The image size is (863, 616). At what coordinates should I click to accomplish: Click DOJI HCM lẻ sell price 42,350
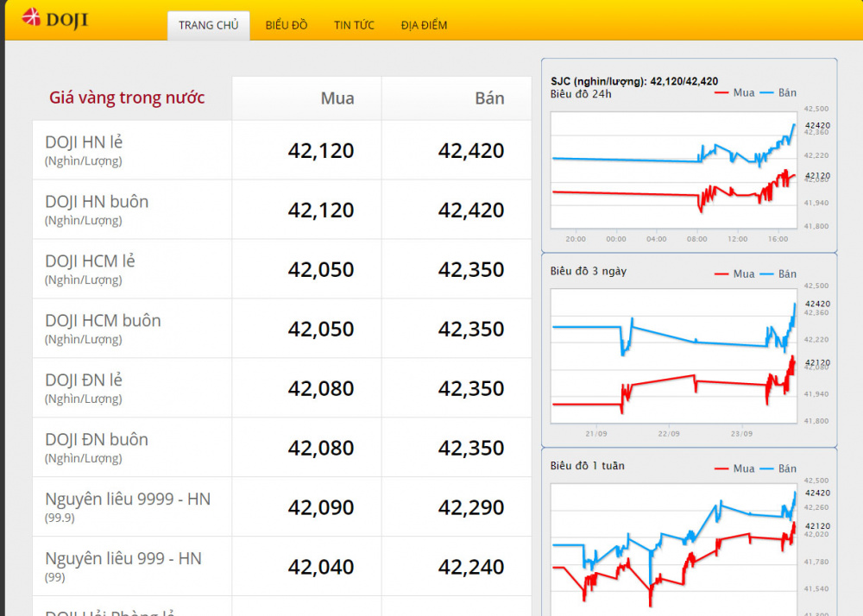coord(471,269)
